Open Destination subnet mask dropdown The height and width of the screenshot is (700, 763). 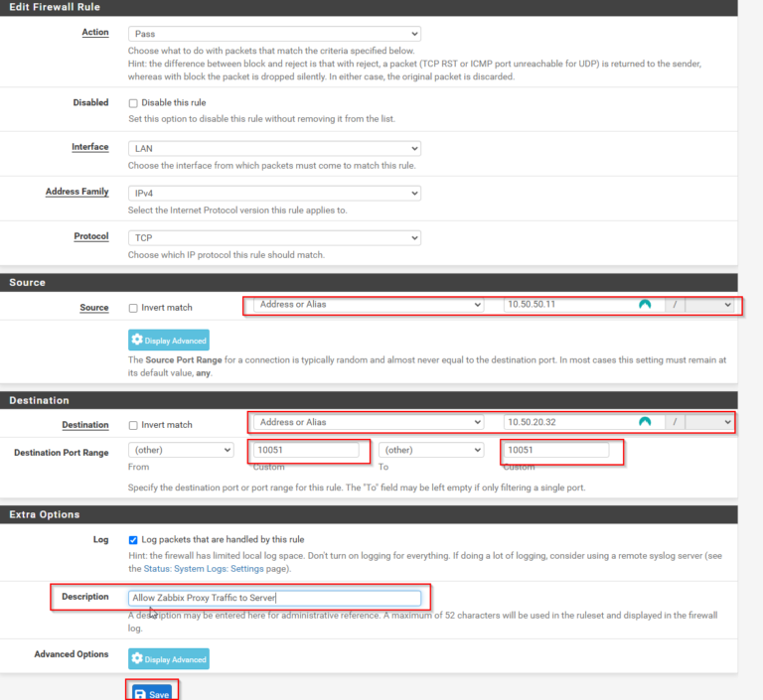pos(712,422)
